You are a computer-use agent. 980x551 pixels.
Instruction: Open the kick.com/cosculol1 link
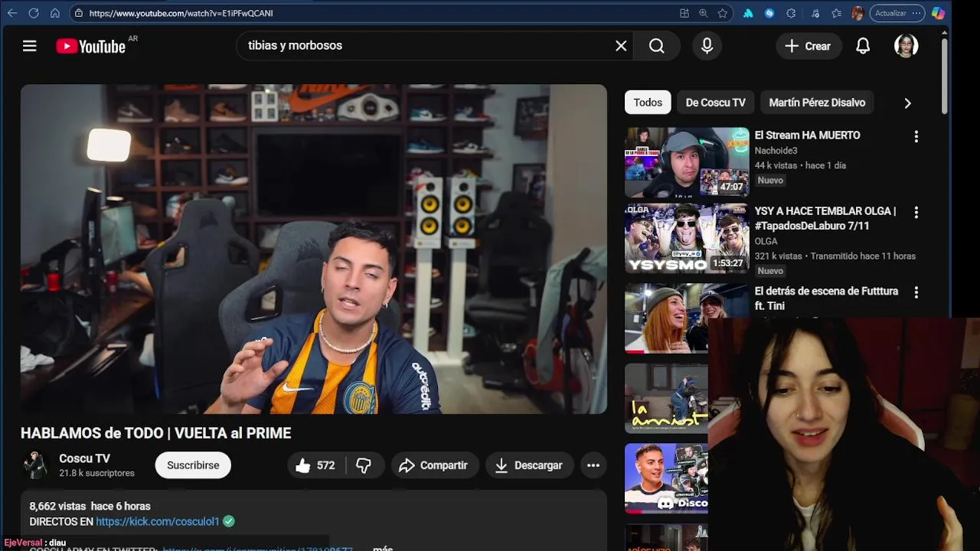(158, 521)
